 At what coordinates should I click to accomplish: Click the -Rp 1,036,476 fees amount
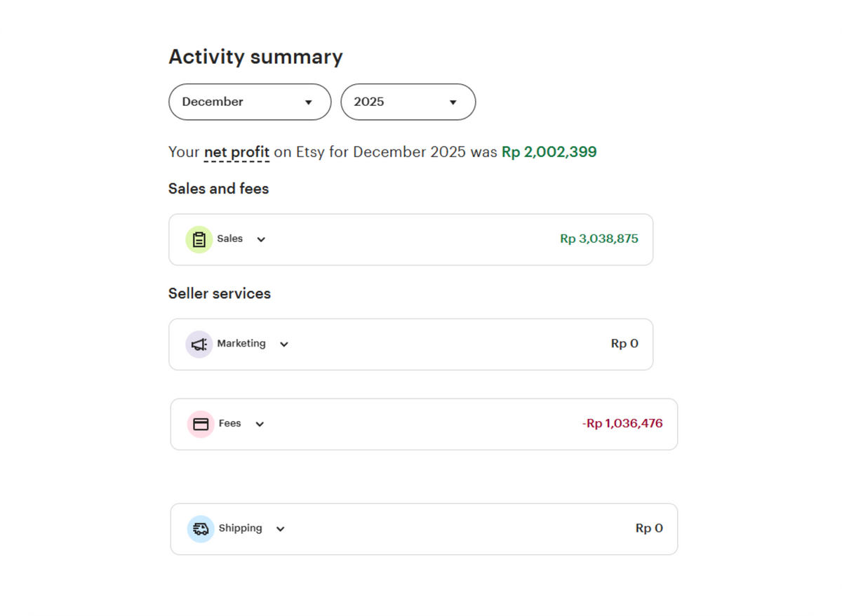[622, 424]
